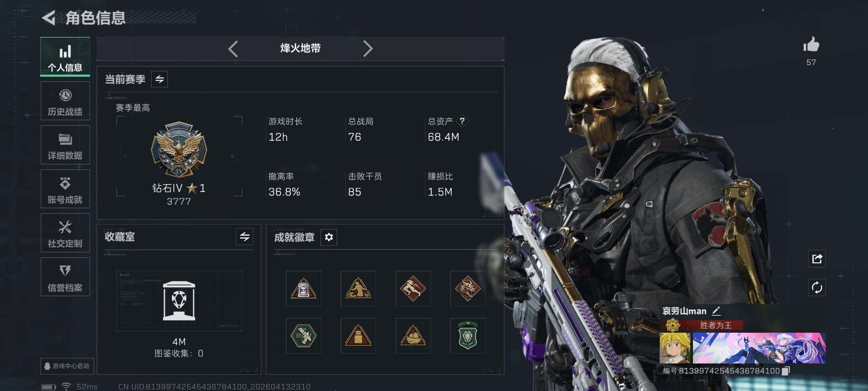Toggle the 当前赛季 season swap button
The height and width of the screenshot is (391, 868).
pyautogui.click(x=159, y=79)
